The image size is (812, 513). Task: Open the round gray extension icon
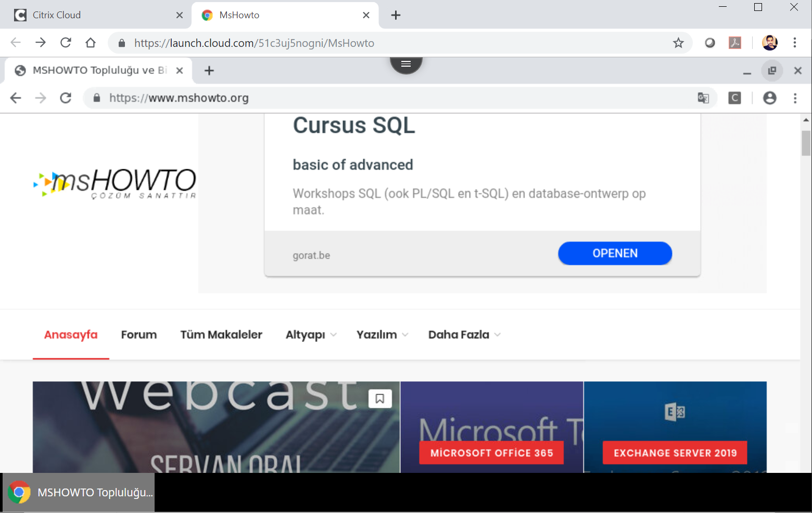710,43
